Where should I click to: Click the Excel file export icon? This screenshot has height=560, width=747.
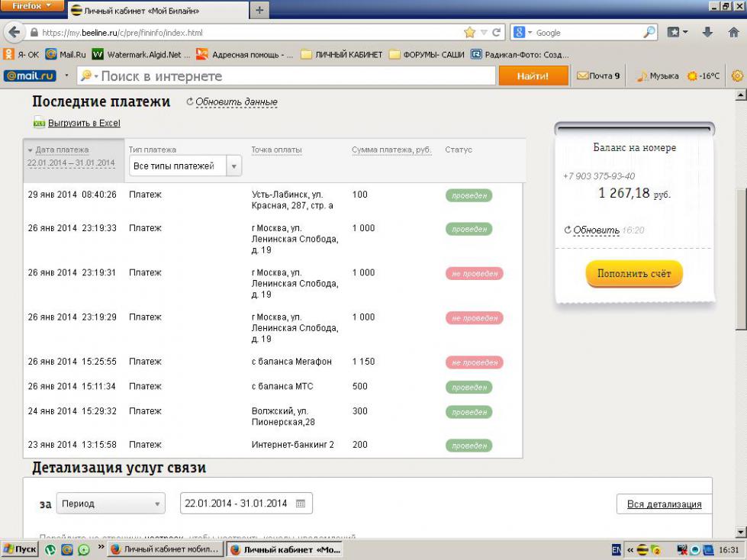[39, 123]
